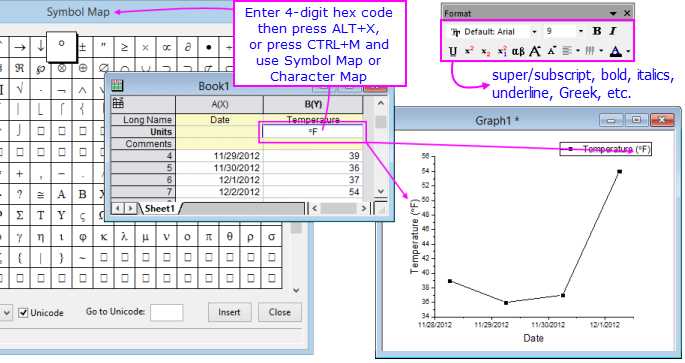Open Format toolbar options arrow

coord(613,14)
